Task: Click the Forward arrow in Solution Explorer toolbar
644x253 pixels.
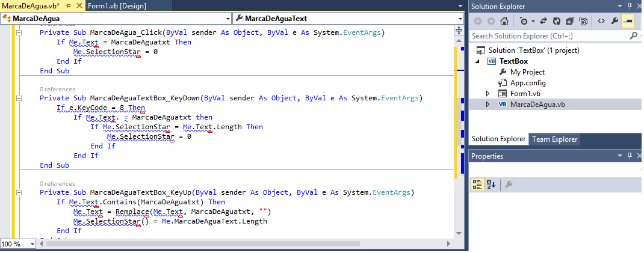Action: pos(491,21)
